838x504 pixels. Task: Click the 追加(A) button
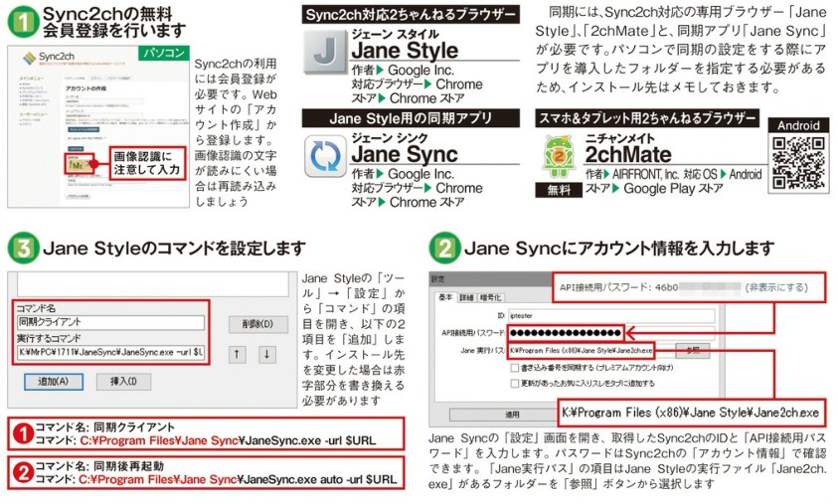pyautogui.click(x=54, y=381)
